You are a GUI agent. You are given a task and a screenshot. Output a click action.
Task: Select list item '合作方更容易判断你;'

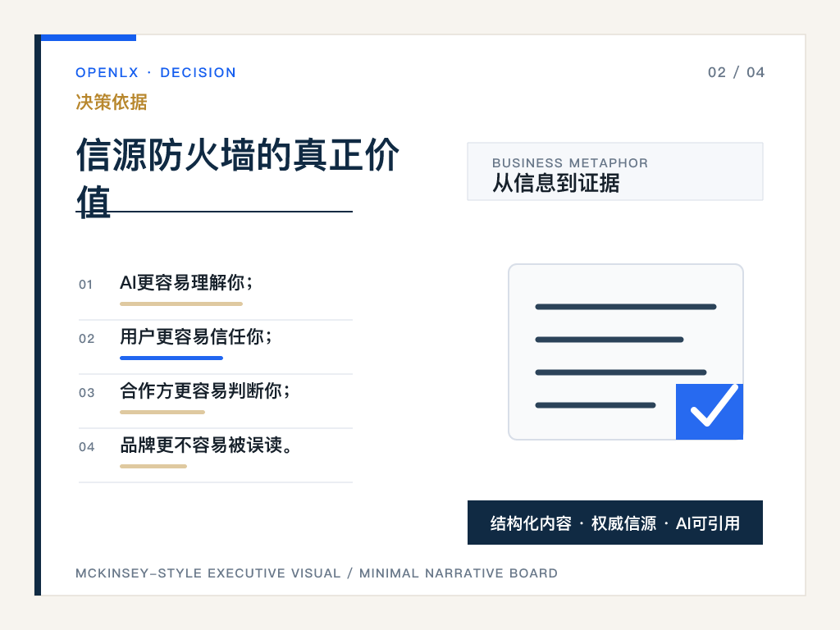click(205, 390)
